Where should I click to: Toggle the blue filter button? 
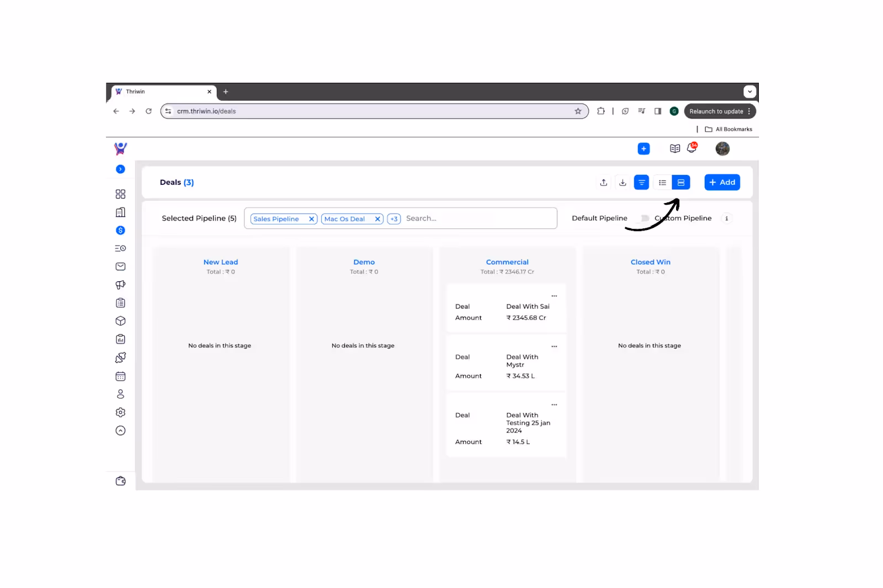[641, 183]
